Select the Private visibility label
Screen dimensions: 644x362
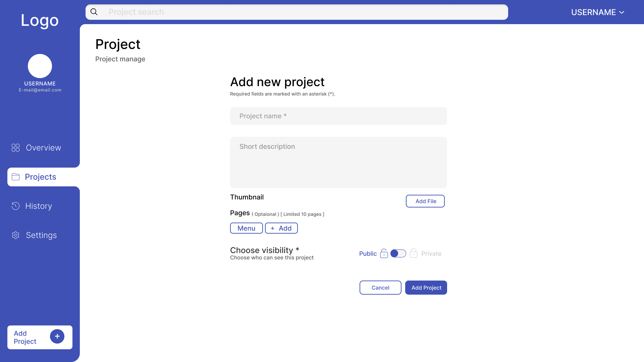click(x=431, y=254)
